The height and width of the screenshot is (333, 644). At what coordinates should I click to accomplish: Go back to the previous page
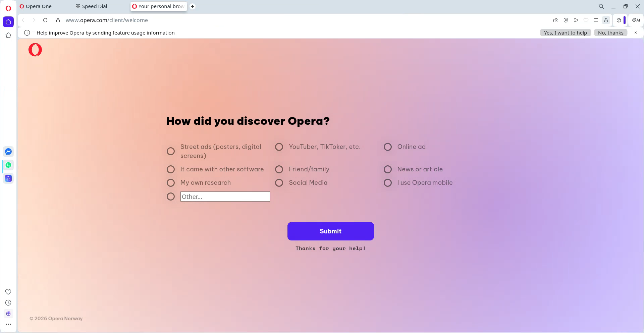[23, 20]
